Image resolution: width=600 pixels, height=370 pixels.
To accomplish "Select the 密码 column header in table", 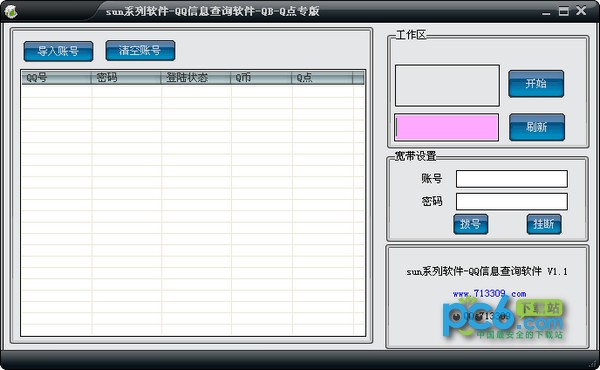I will click(126, 78).
